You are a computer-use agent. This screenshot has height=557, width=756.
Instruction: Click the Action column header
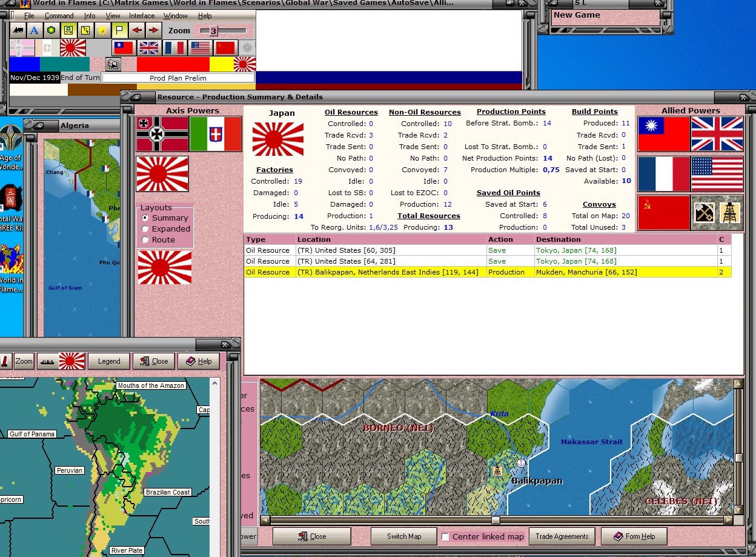click(x=510, y=239)
